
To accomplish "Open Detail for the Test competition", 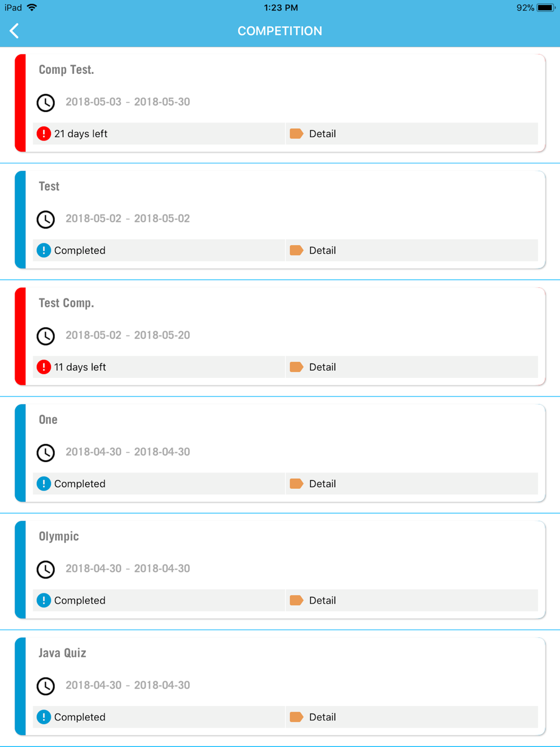I will pos(412,250).
